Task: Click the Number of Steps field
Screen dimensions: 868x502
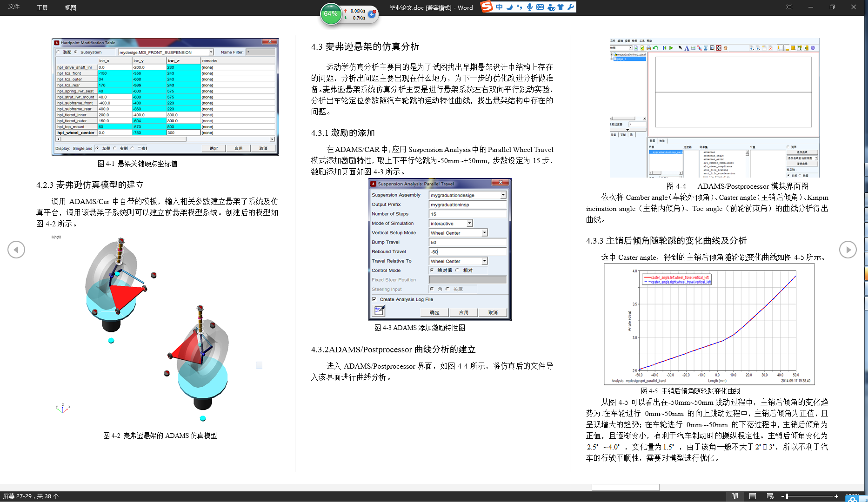Action: [467, 214]
